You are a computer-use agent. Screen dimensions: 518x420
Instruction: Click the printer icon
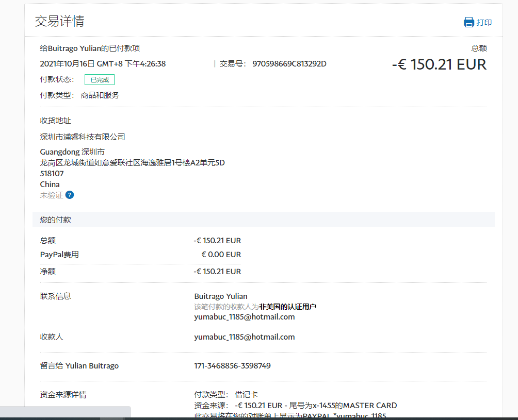point(468,22)
